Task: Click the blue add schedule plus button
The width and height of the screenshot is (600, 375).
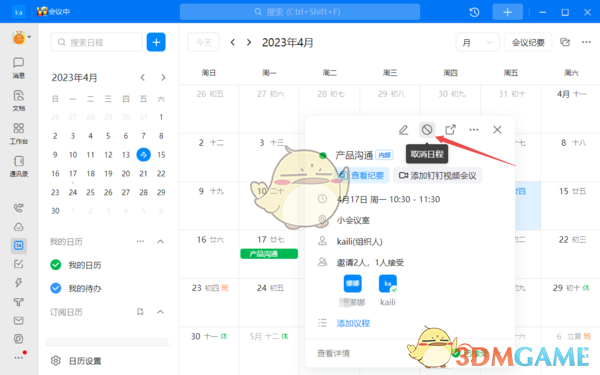Action: pos(156,42)
